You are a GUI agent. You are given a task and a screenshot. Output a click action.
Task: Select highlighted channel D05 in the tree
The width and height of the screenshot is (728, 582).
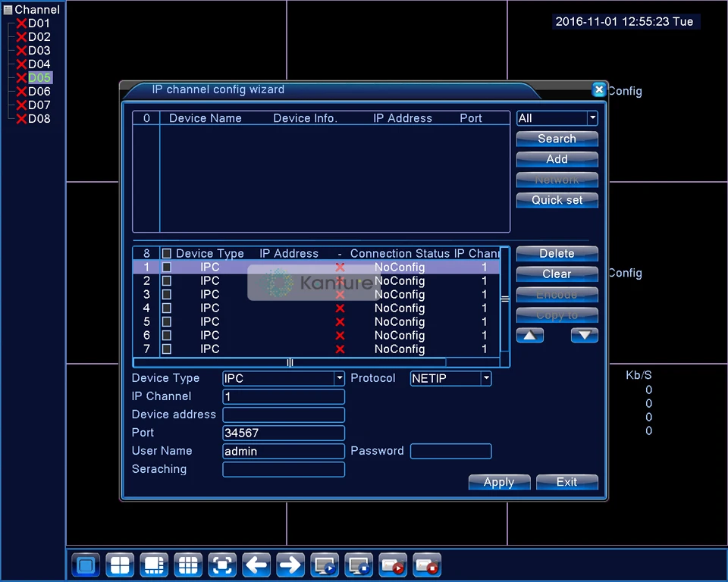pyautogui.click(x=39, y=77)
